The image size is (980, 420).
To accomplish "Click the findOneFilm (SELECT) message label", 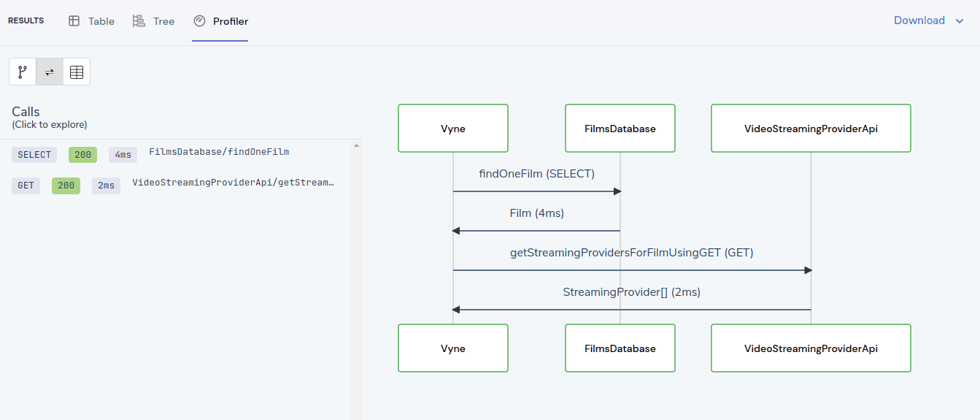I will (536, 174).
